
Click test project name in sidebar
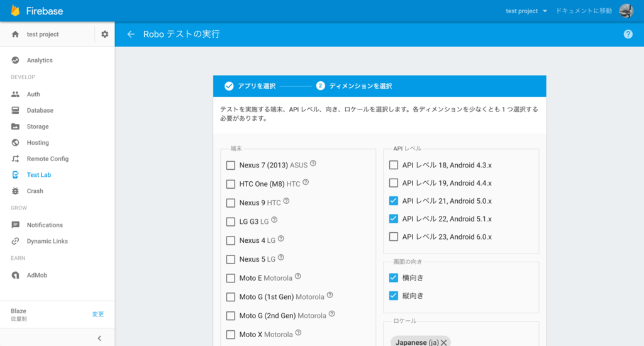point(43,34)
